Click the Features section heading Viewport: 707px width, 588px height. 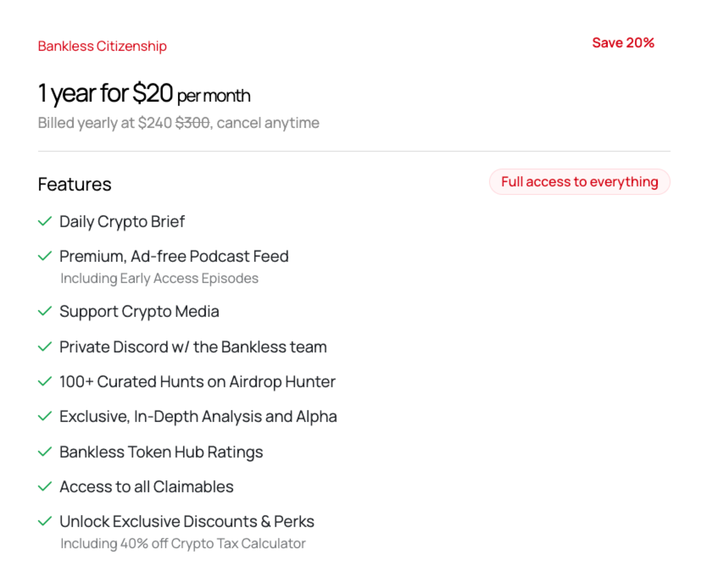75,184
